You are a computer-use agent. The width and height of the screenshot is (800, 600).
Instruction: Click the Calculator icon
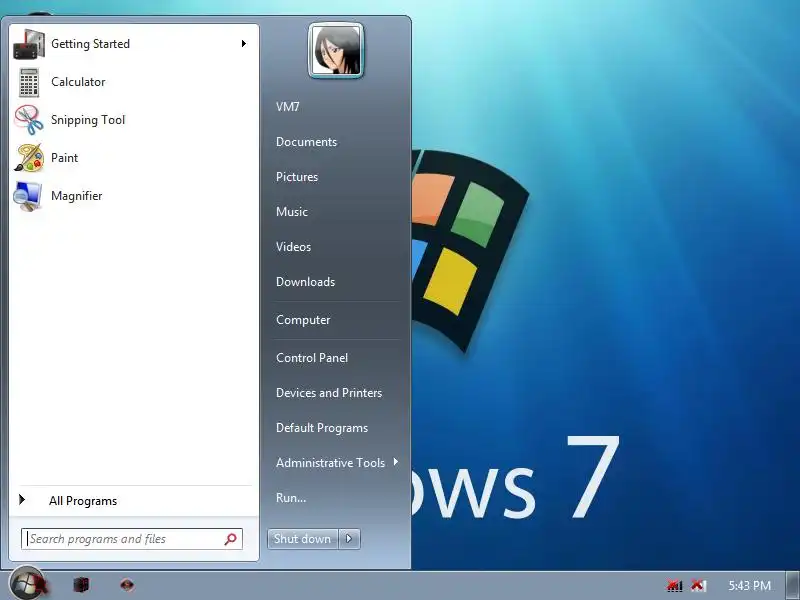coord(29,82)
